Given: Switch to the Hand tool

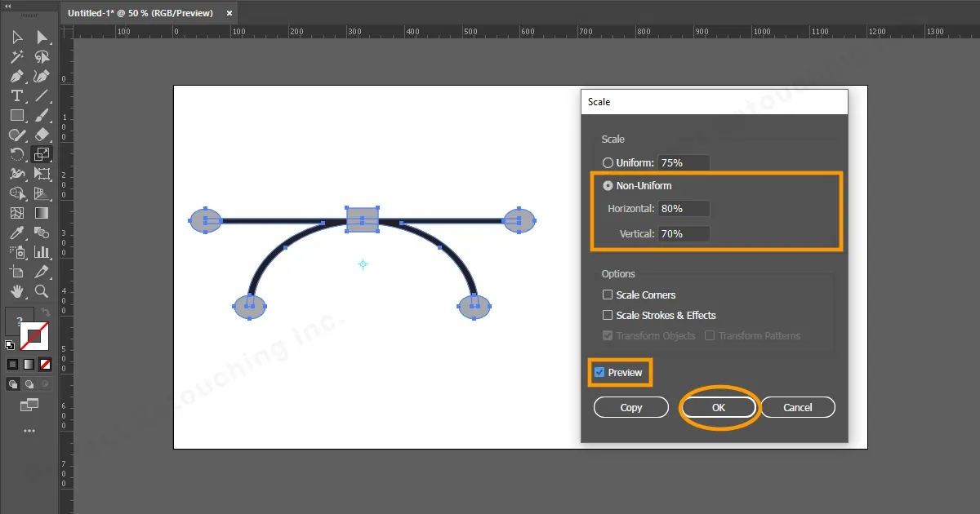Looking at the screenshot, I should click(x=16, y=291).
